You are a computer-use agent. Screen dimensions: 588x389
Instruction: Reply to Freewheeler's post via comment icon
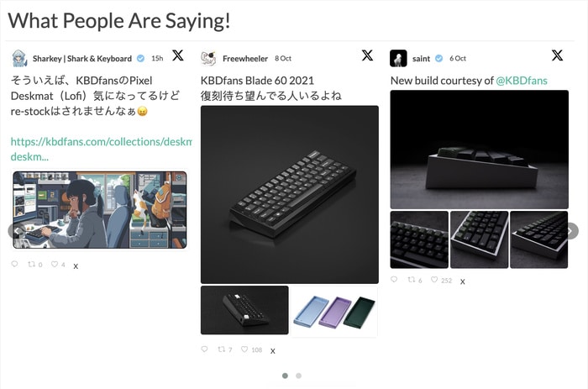204,350
